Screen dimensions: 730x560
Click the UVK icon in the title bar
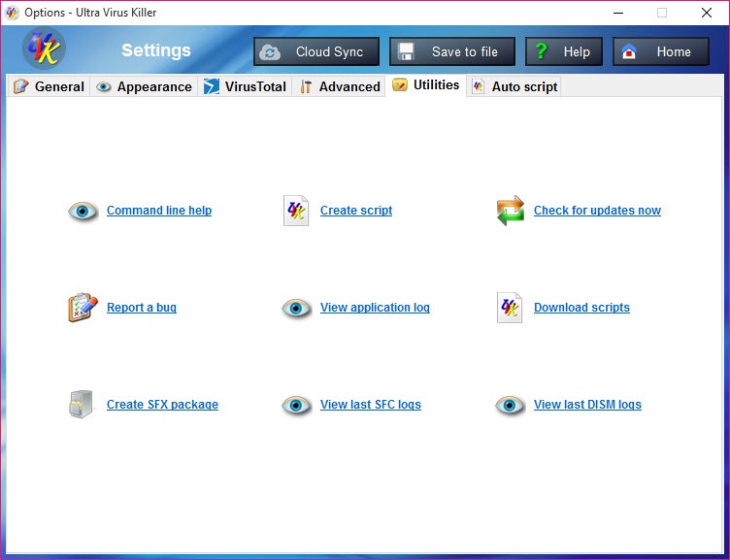coord(12,13)
